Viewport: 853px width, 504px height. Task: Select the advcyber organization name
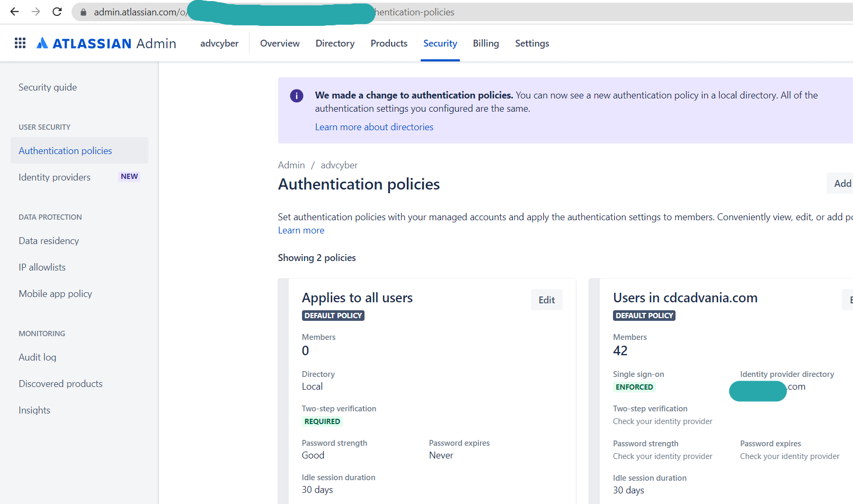click(219, 43)
